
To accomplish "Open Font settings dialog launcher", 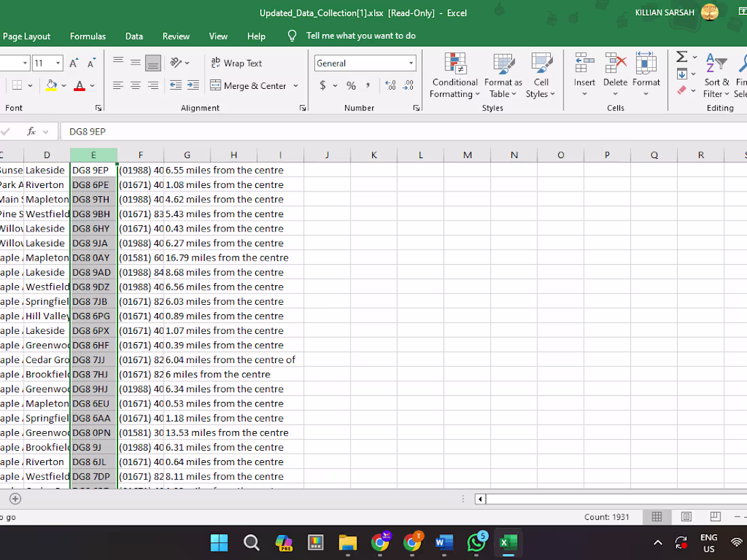I will tap(98, 108).
